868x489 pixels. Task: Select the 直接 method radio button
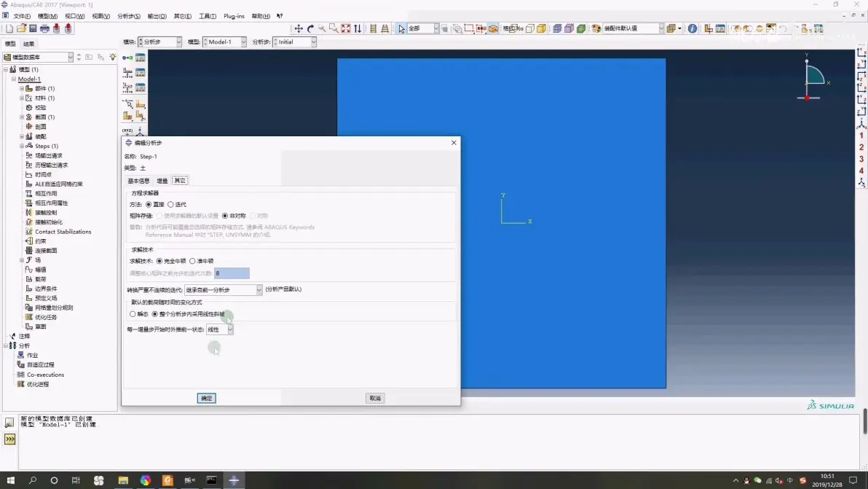tap(149, 204)
